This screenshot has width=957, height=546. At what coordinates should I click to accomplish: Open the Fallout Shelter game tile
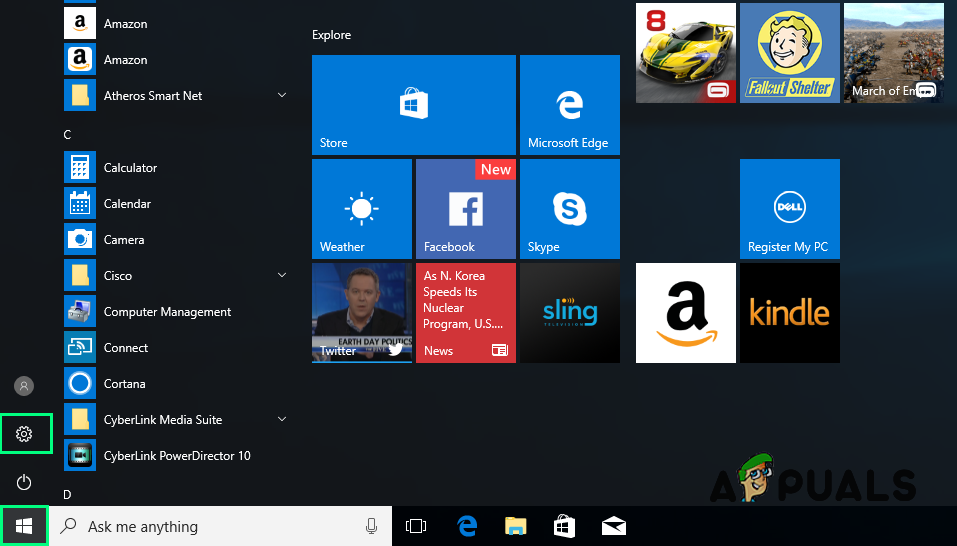789,53
